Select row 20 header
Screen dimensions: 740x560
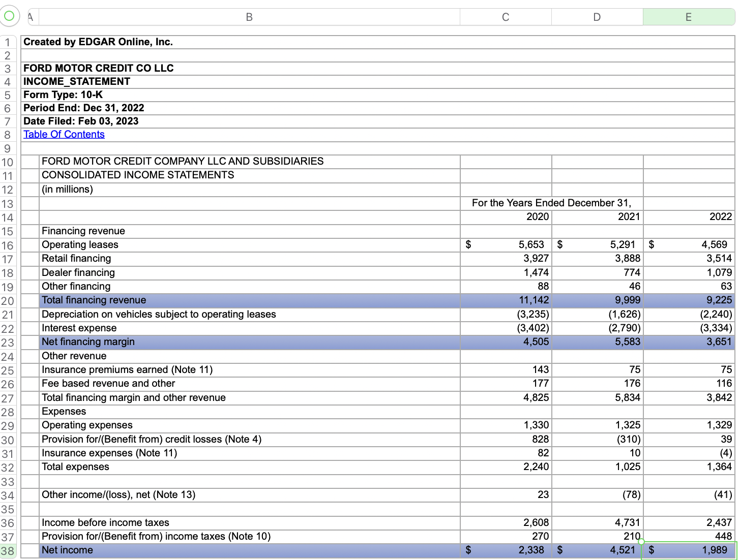click(8, 300)
